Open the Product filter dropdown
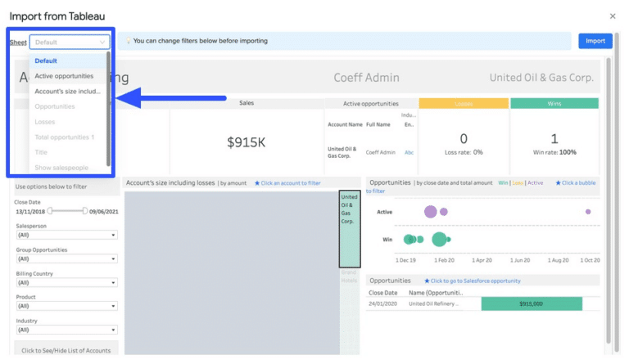The height and width of the screenshot is (364, 629). click(66, 306)
